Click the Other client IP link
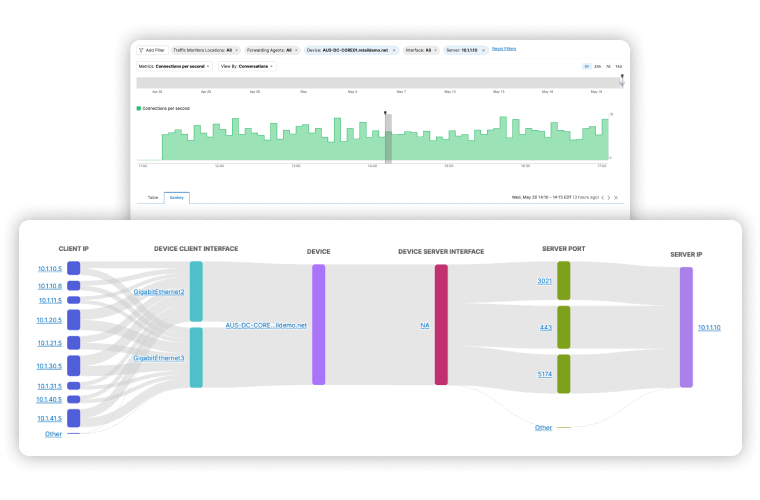 53,434
